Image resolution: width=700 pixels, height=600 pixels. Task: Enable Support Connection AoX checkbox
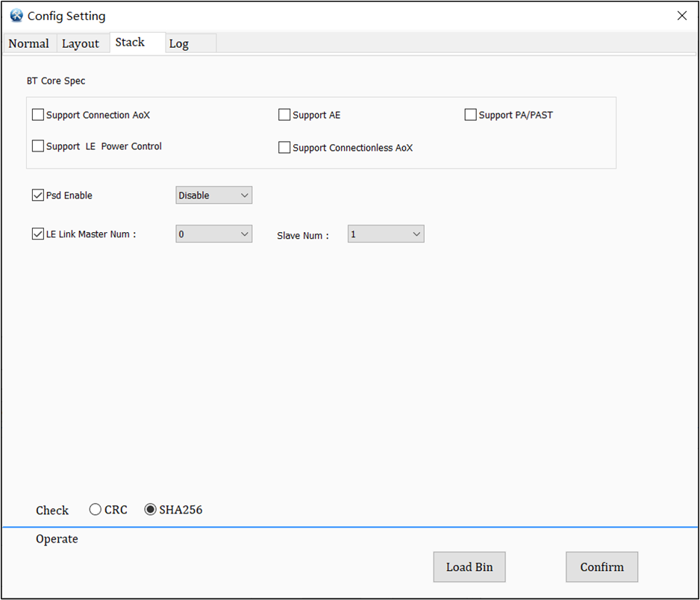38,115
